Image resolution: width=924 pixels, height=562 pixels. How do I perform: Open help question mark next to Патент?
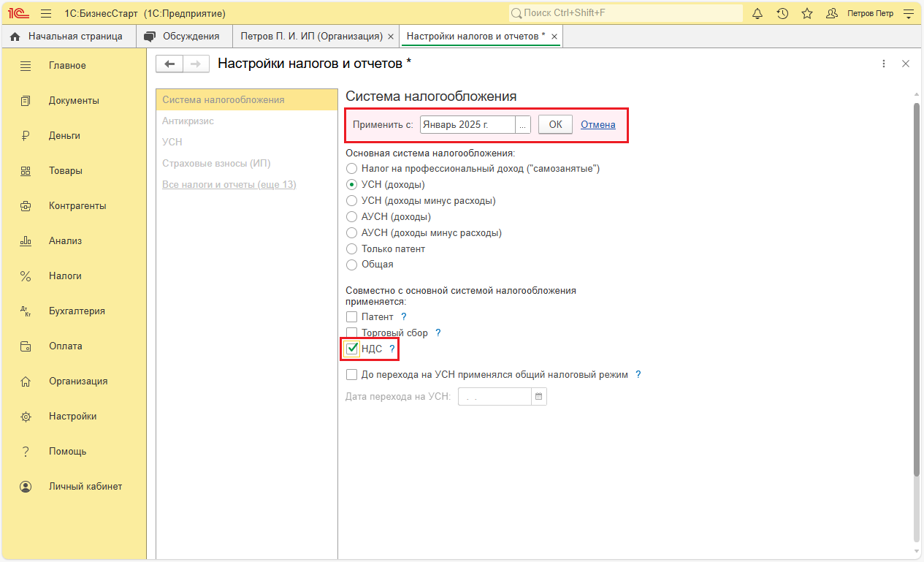[403, 317]
